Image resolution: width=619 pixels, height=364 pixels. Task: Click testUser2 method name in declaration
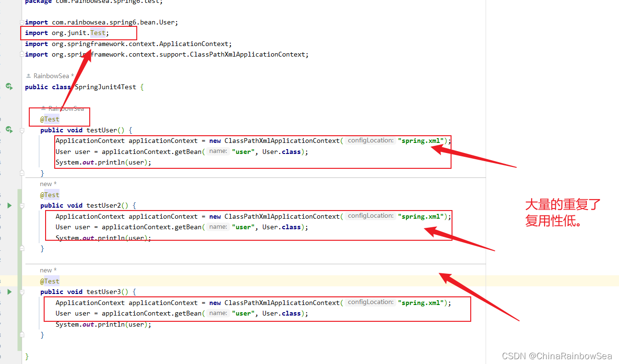coord(104,205)
